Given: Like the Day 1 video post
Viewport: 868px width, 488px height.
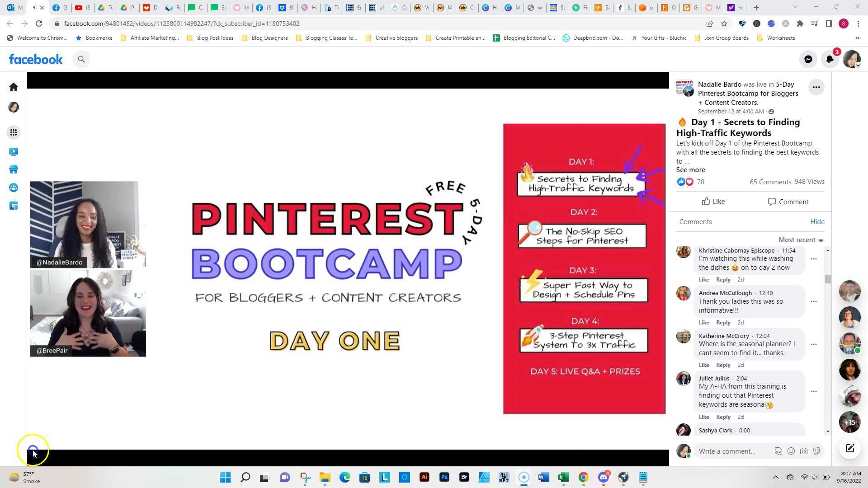Looking at the screenshot, I should coord(713,202).
